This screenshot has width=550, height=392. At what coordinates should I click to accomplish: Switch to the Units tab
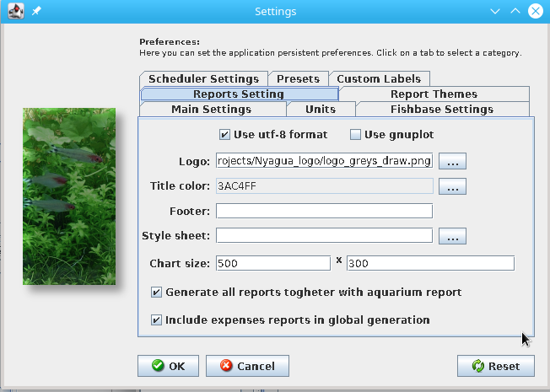[321, 109]
